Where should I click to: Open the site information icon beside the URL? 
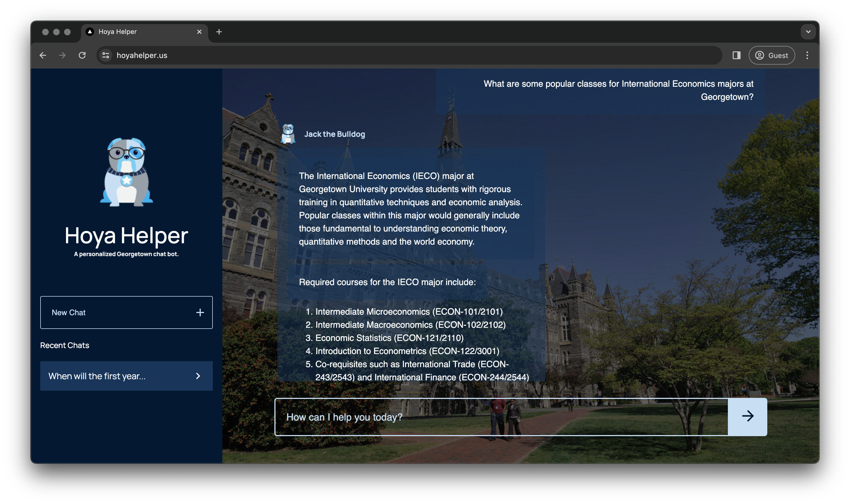[x=106, y=55]
